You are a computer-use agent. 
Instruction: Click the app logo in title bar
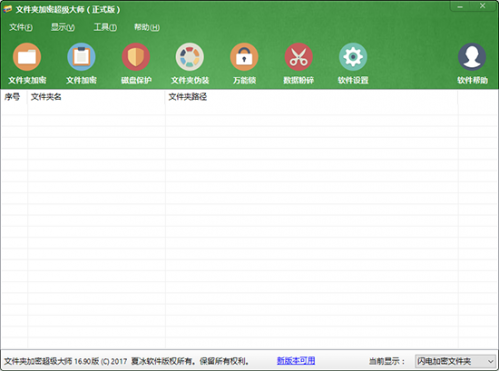click(8, 9)
